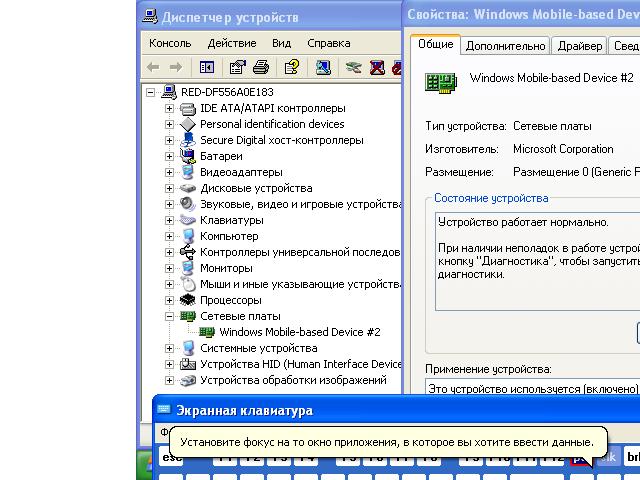Expand the Системные устройства node
This screenshot has height=480, width=640.
[x=169, y=348]
